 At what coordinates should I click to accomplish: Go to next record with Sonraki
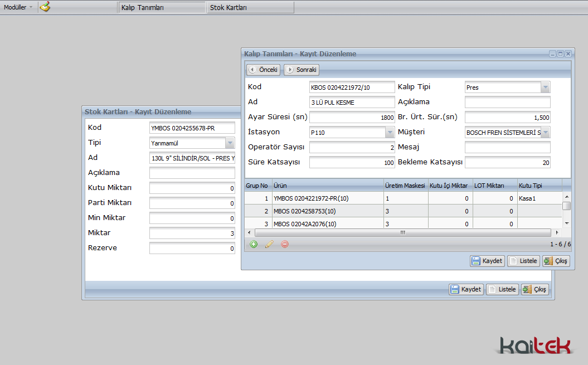[x=302, y=70]
